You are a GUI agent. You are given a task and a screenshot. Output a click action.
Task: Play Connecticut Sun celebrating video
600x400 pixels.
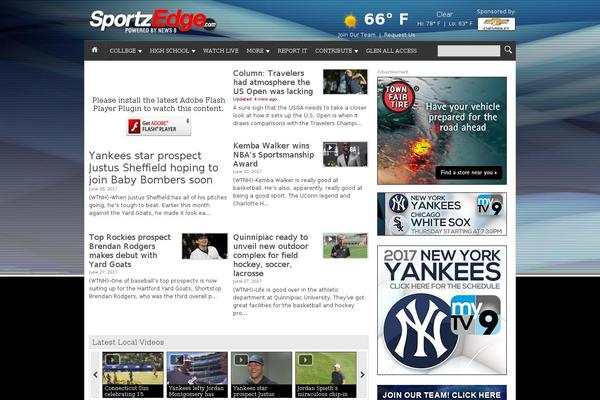pos(133,375)
